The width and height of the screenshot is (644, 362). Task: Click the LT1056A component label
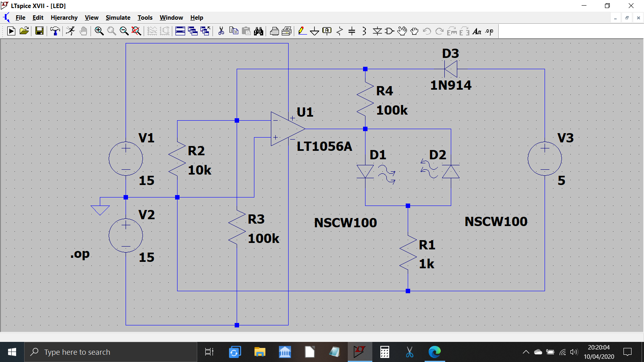(324, 146)
